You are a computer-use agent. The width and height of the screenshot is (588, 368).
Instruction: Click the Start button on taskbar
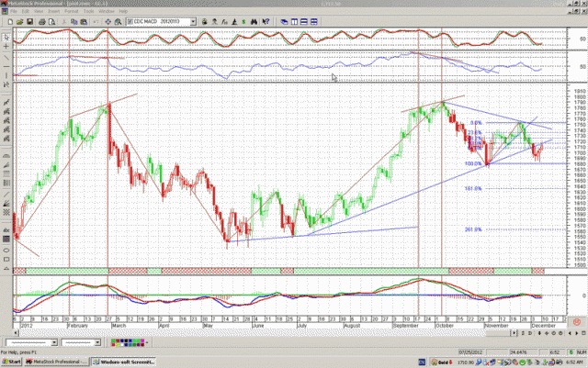11,362
